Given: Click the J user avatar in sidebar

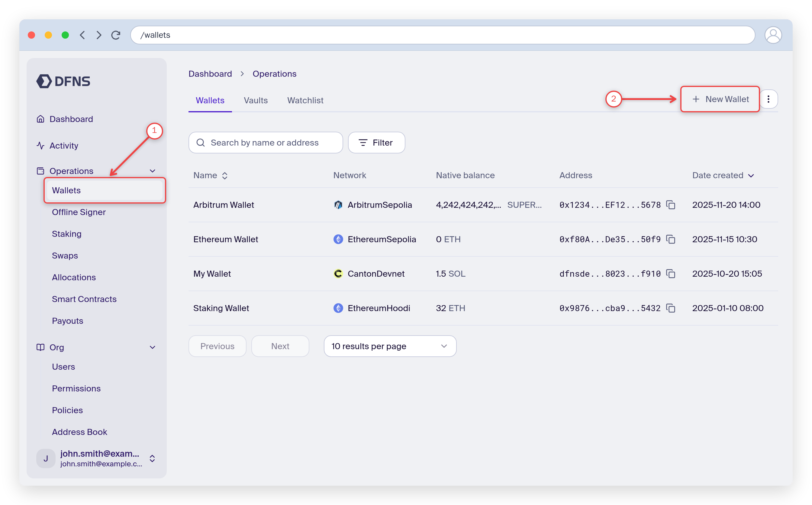Looking at the screenshot, I should (46, 458).
